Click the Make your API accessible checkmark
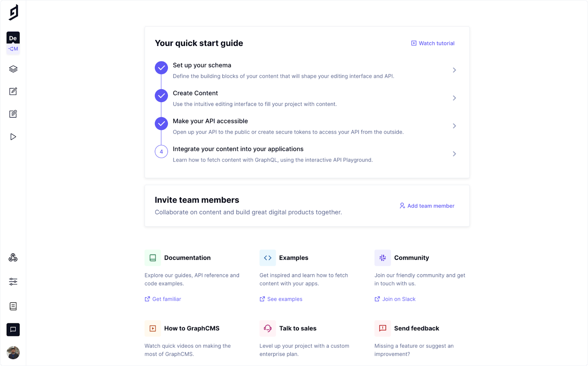 point(161,124)
